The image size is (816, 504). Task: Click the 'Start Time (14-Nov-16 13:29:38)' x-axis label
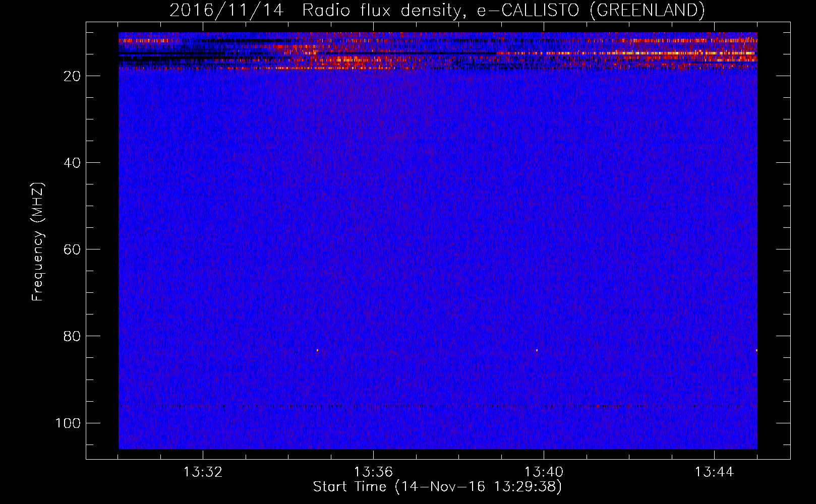pyautogui.click(x=437, y=487)
